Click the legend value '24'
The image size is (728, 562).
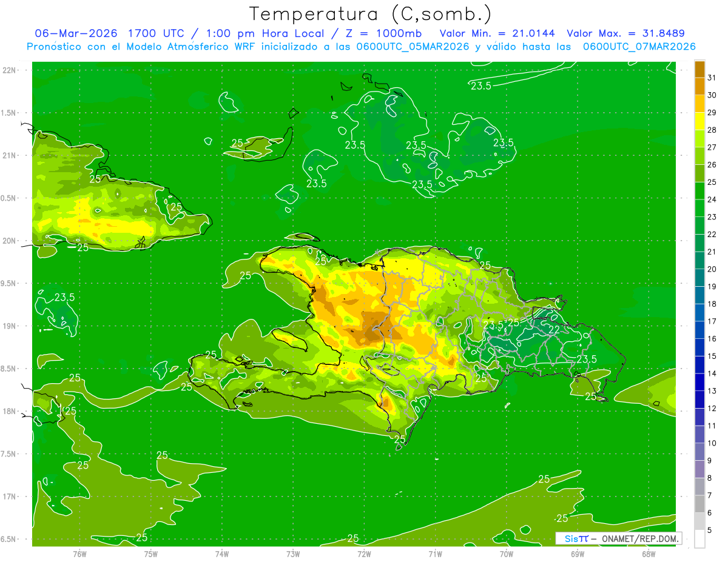712,199
